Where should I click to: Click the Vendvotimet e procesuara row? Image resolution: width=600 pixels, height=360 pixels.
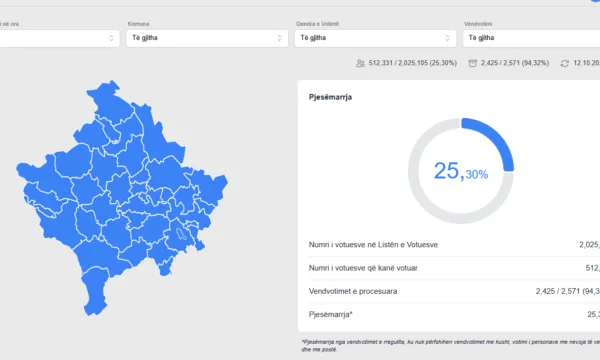click(454, 292)
